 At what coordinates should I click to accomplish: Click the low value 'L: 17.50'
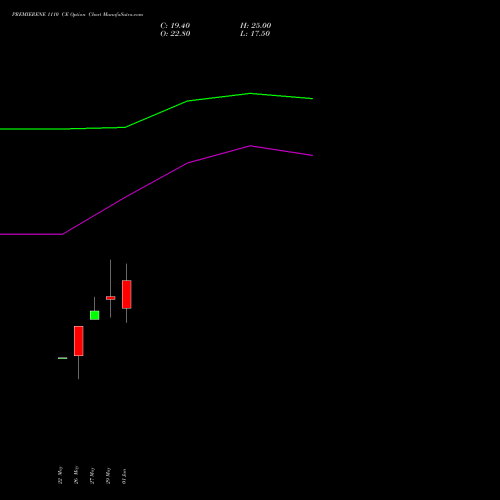[255, 34]
